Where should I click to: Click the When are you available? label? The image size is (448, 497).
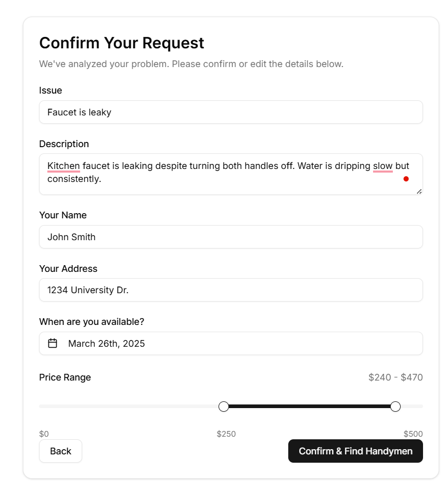click(x=92, y=322)
